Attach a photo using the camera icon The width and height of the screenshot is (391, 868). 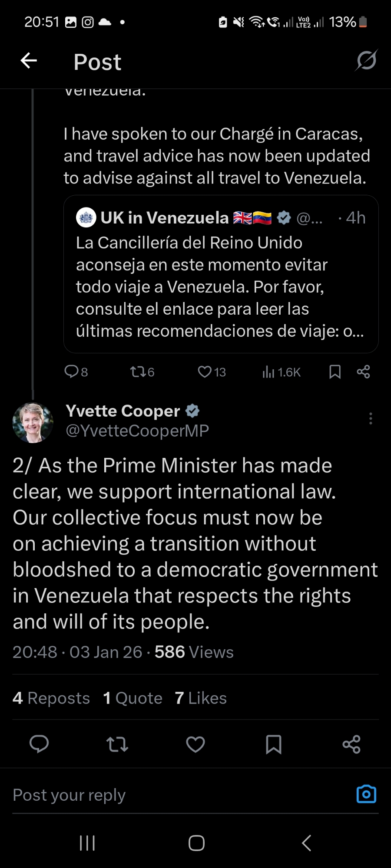[x=366, y=794]
